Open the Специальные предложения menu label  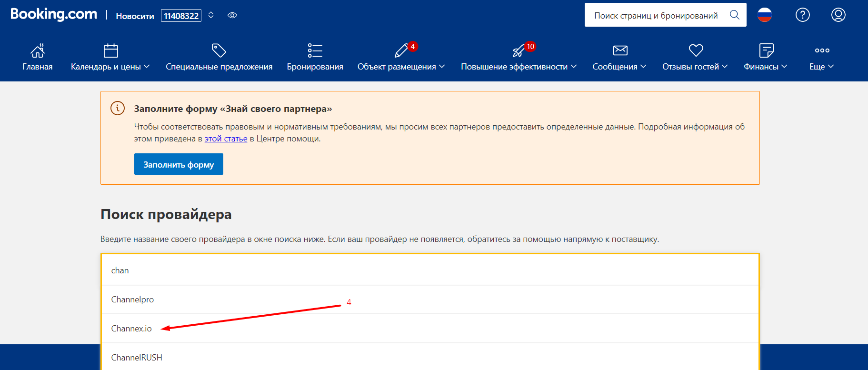[x=219, y=67]
